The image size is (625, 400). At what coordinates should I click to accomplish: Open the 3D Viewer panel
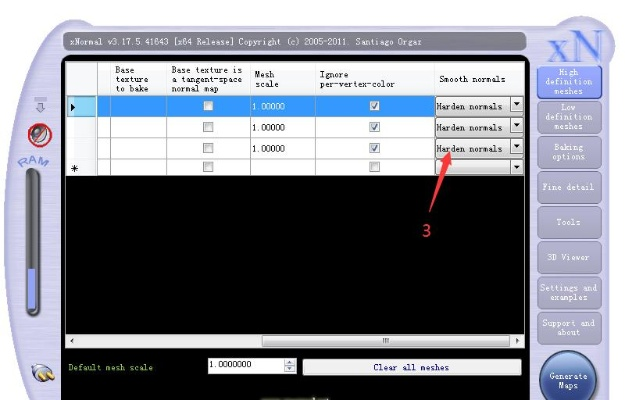tap(568, 257)
